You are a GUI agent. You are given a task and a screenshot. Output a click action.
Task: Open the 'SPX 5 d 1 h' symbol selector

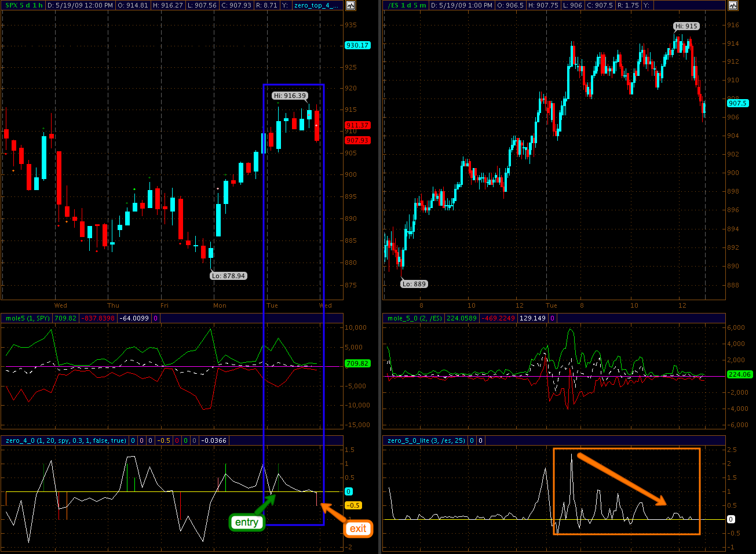pos(23,5)
